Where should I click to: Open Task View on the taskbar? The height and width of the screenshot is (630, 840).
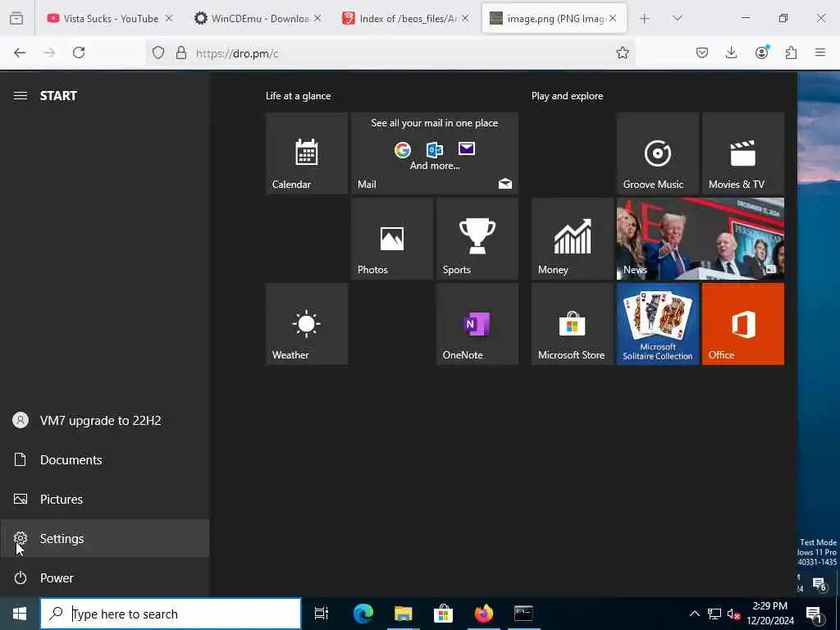[322, 614]
